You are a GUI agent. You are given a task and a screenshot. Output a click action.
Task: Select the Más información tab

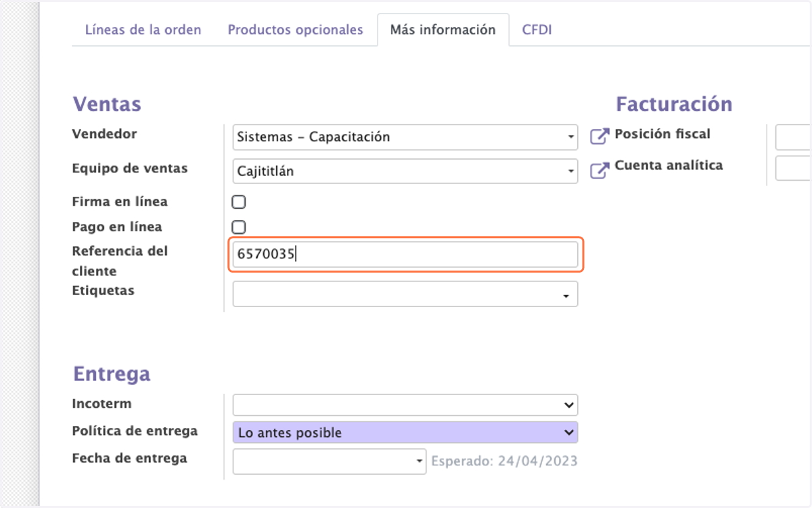pyautogui.click(x=443, y=30)
